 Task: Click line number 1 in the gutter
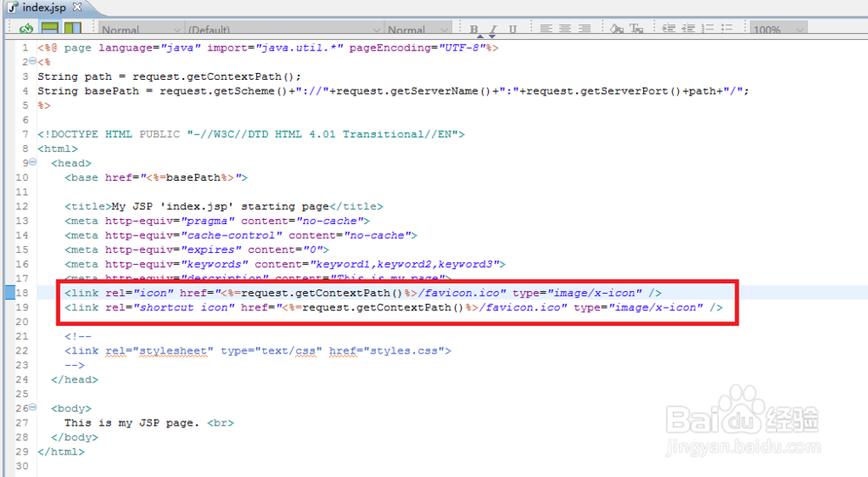[25, 48]
